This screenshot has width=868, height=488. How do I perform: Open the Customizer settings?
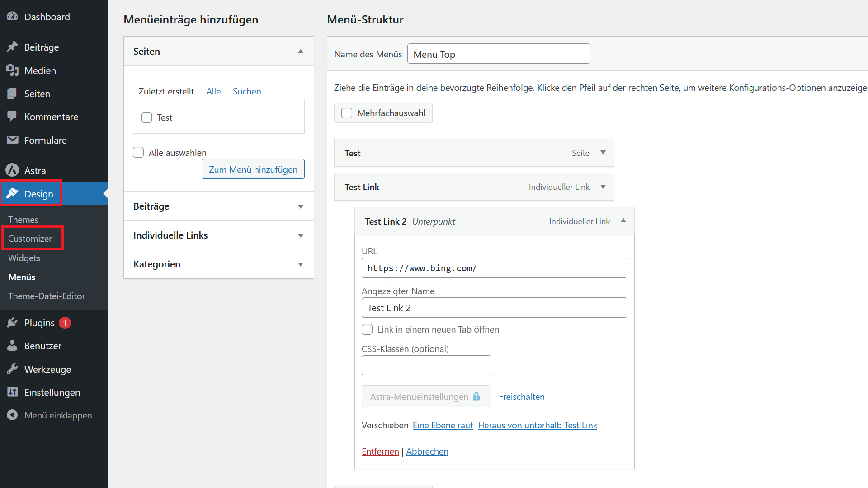32,238
